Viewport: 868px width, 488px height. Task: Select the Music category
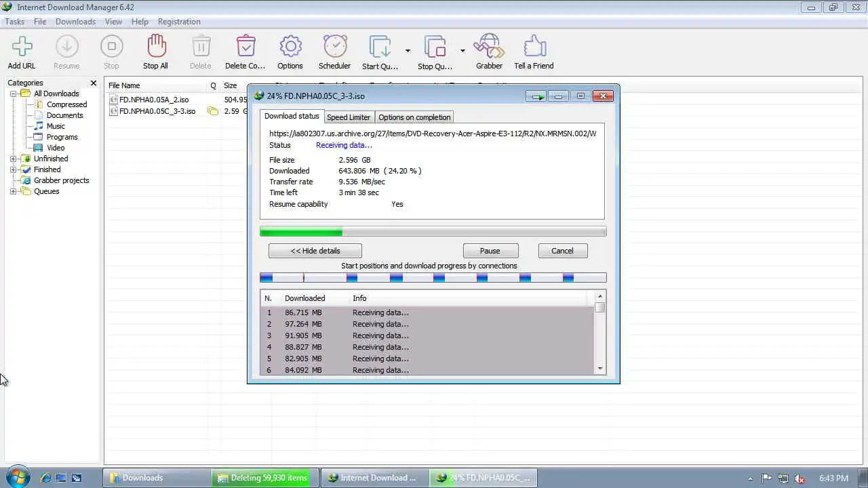pyautogui.click(x=56, y=126)
